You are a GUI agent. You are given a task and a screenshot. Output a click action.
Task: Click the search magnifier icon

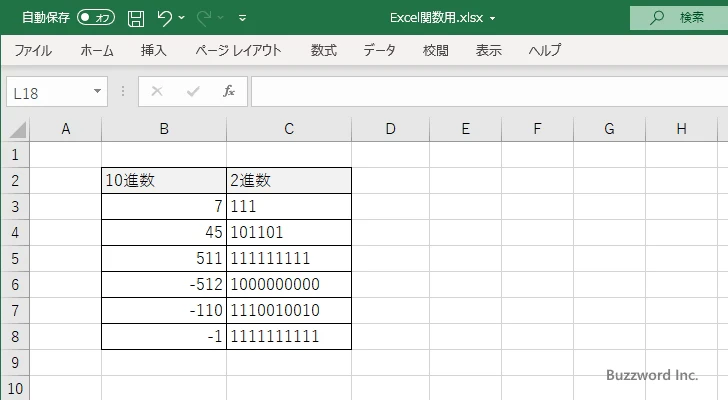(657, 18)
